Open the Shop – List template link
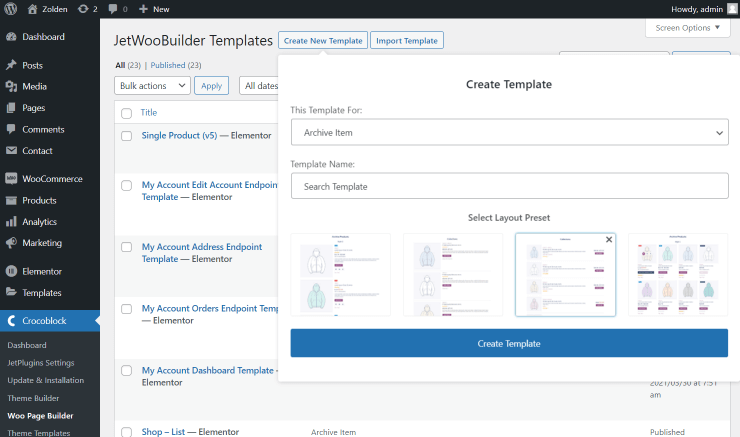 tap(163, 432)
